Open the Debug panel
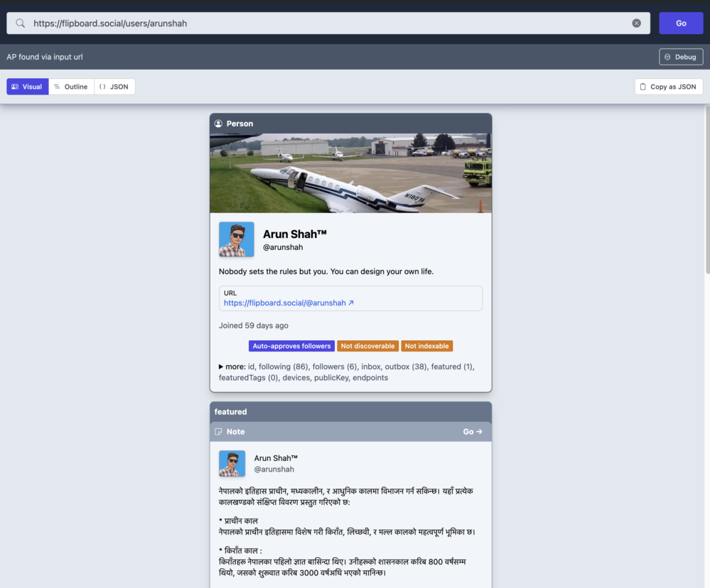 [680, 57]
